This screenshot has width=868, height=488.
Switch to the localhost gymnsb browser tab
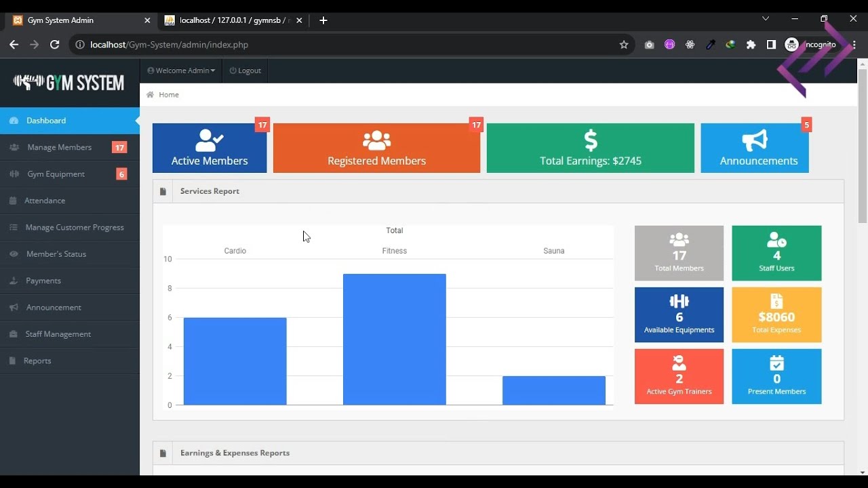pyautogui.click(x=233, y=20)
